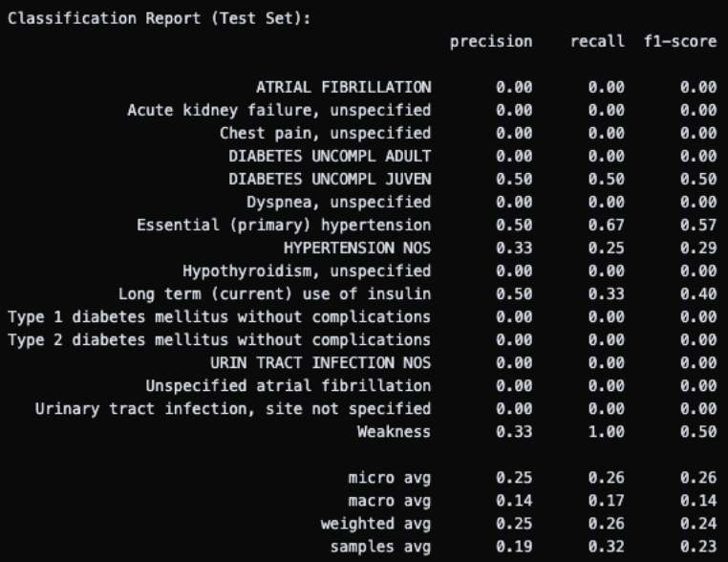Select the 'Hypothyroidism, unspecified' label
The width and height of the screenshot is (728, 562).
pos(307,271)
